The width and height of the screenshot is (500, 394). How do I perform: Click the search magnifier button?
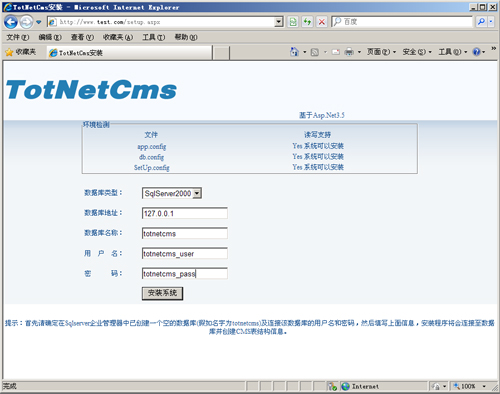point(481,22)
